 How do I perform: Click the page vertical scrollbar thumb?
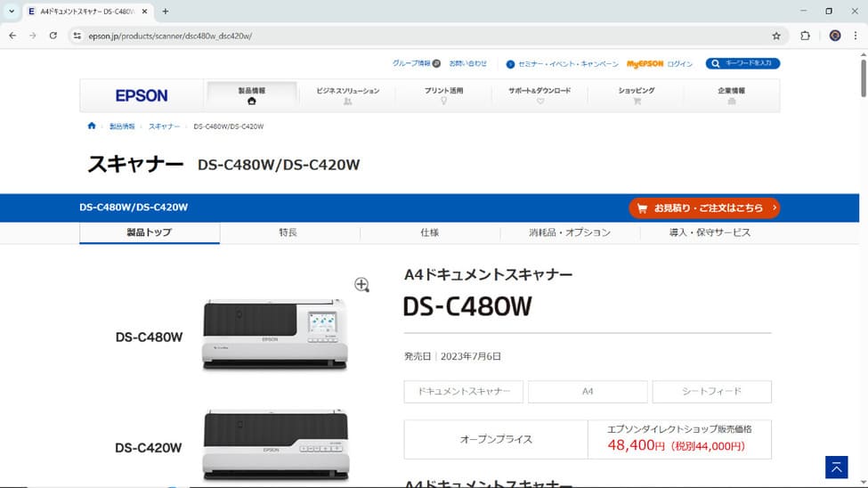coord(862,80)
